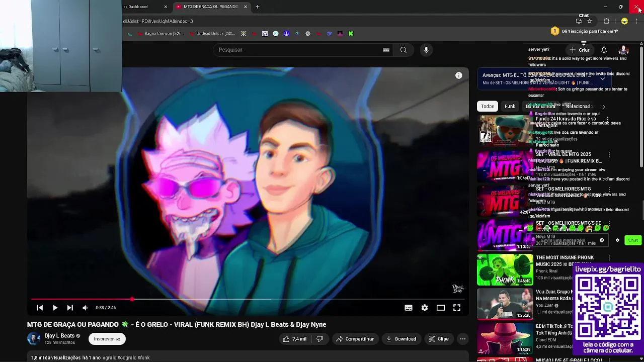
Task: Open the green K Kick bookmark
Action: 351,34
